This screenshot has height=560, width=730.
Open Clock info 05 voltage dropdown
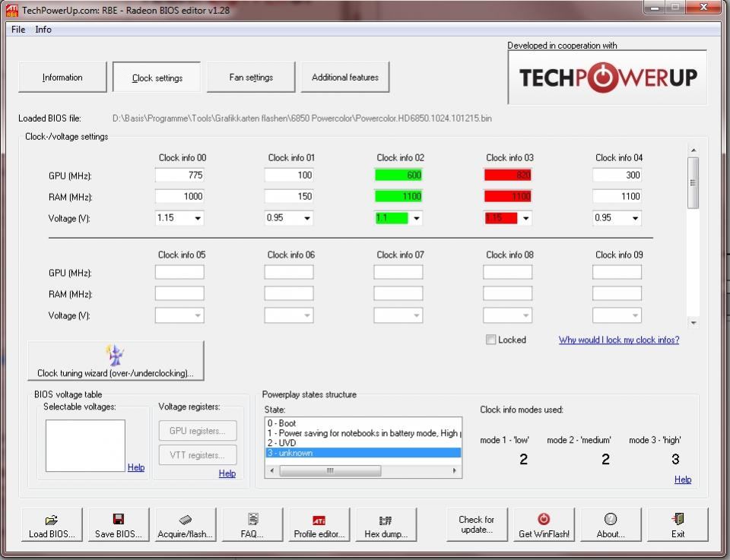tap(198, 315)
